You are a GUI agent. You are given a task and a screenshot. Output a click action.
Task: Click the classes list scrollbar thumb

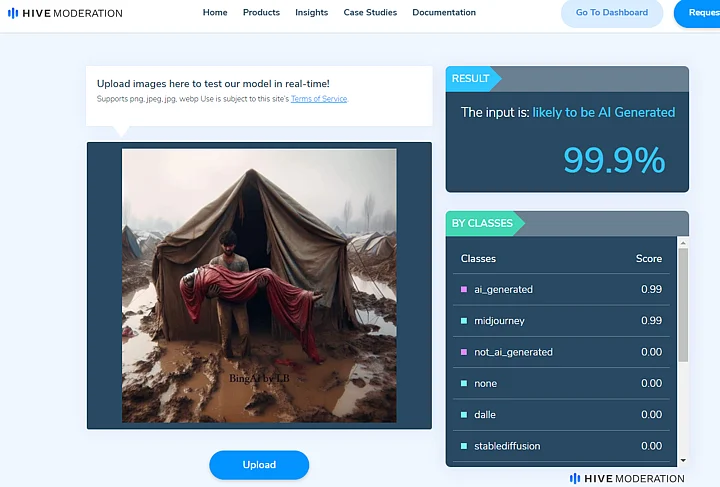[x=683, y=305]
